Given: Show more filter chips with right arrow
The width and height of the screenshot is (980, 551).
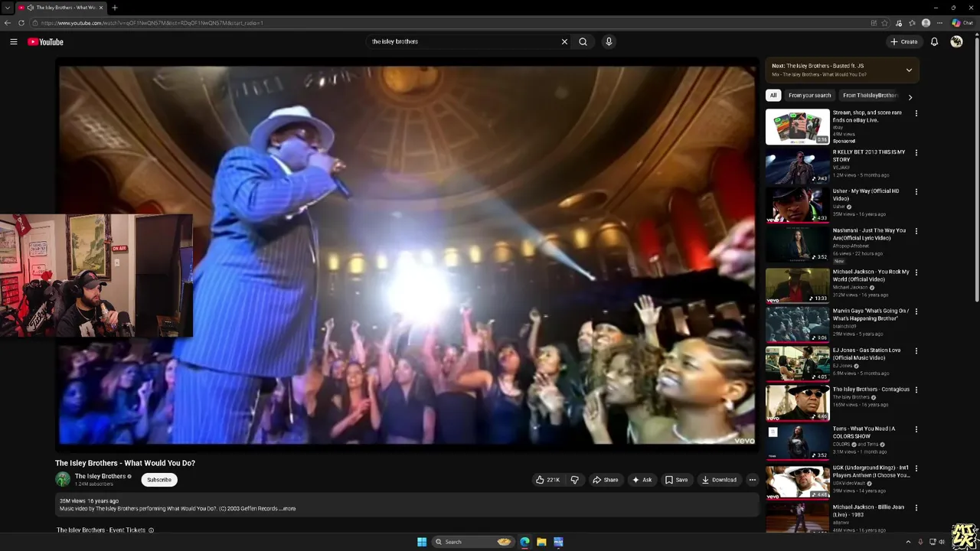Looking at the screenshot, I should (910, 97).
